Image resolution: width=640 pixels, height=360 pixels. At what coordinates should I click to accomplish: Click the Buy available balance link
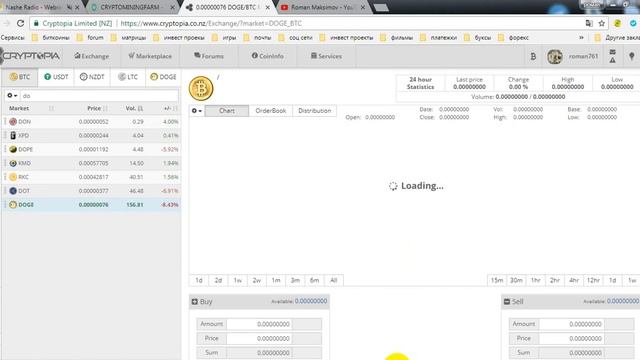pyautogui.click(x=311, y=301)
